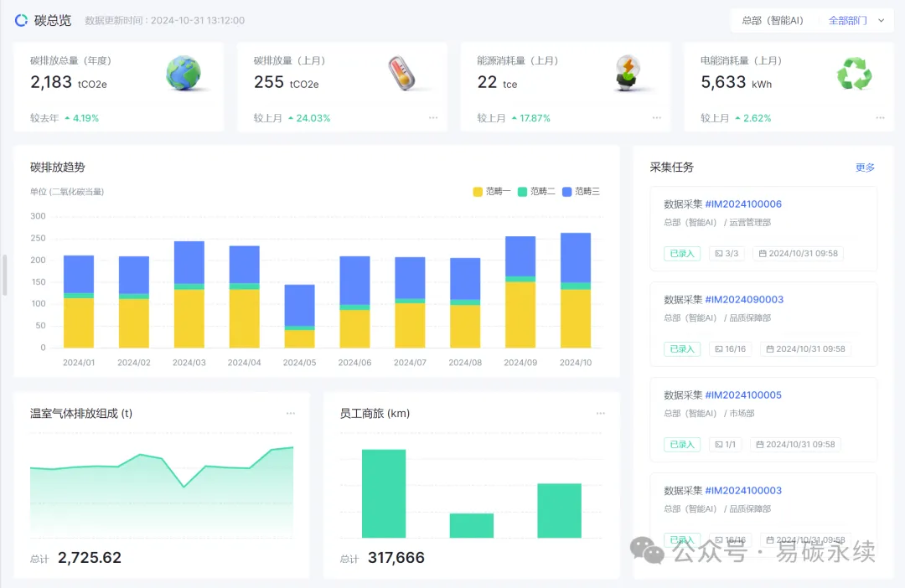
Task: Open more options on 能源消耗量 card
Action: [x=657, y=118]
